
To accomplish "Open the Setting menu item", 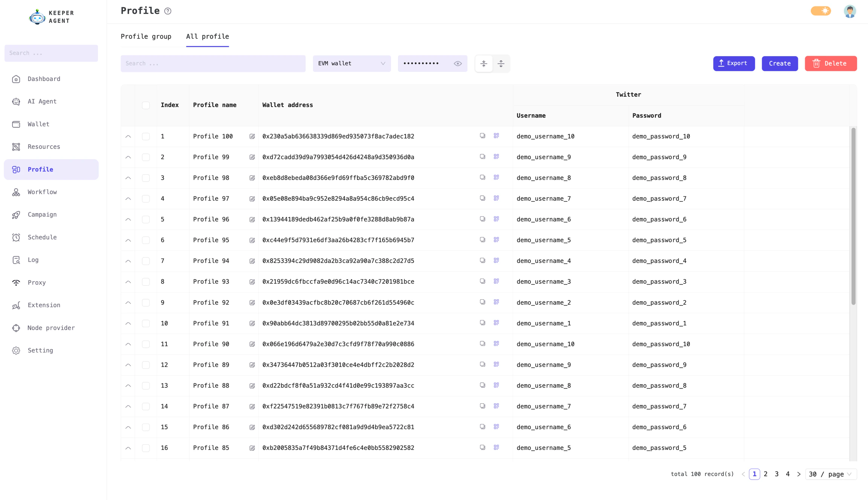I will click(40, 351).
